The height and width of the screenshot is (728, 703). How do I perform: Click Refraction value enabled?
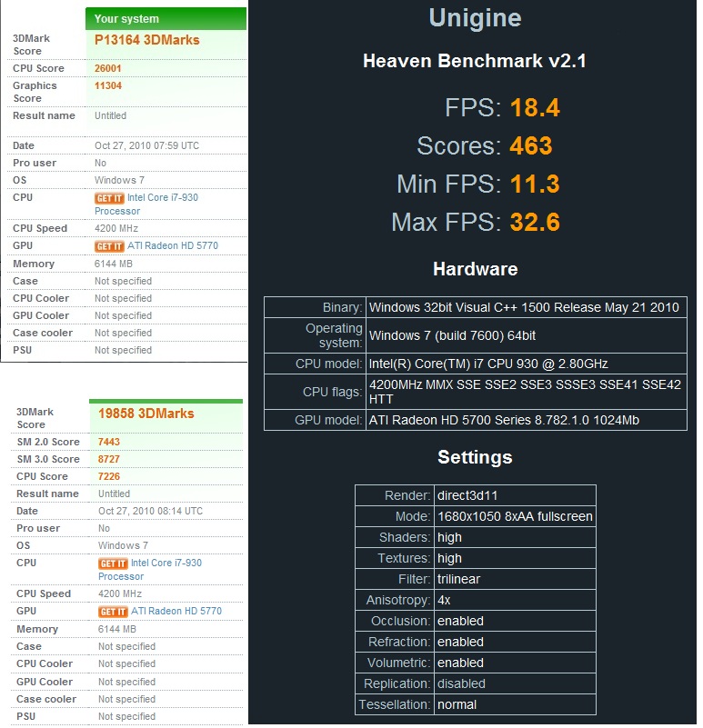click(x=515, y=642)
